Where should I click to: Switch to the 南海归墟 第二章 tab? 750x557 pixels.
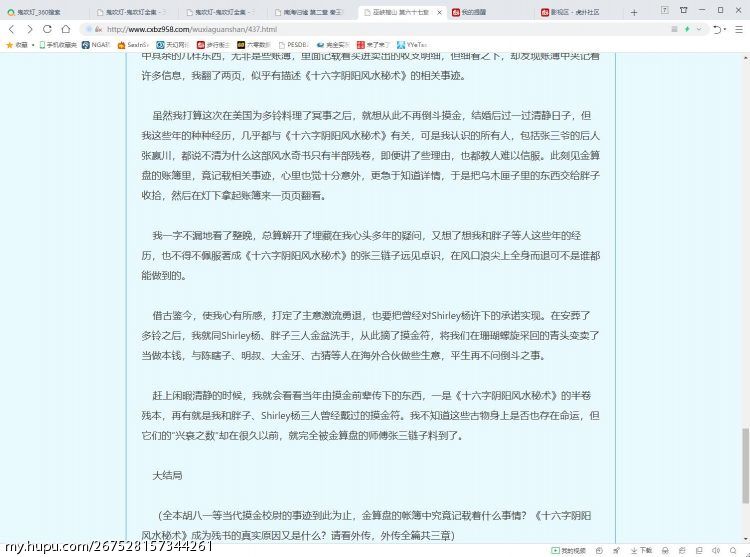311,12
